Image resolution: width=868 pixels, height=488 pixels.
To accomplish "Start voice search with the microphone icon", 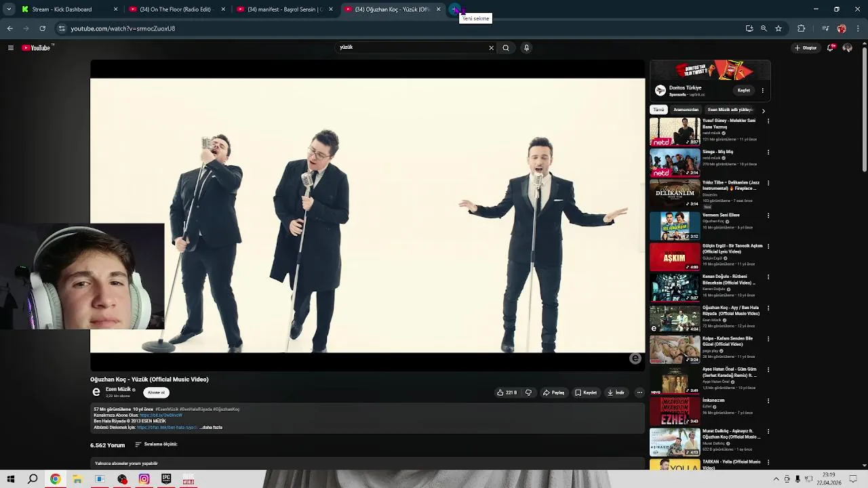I will [526, 47].
